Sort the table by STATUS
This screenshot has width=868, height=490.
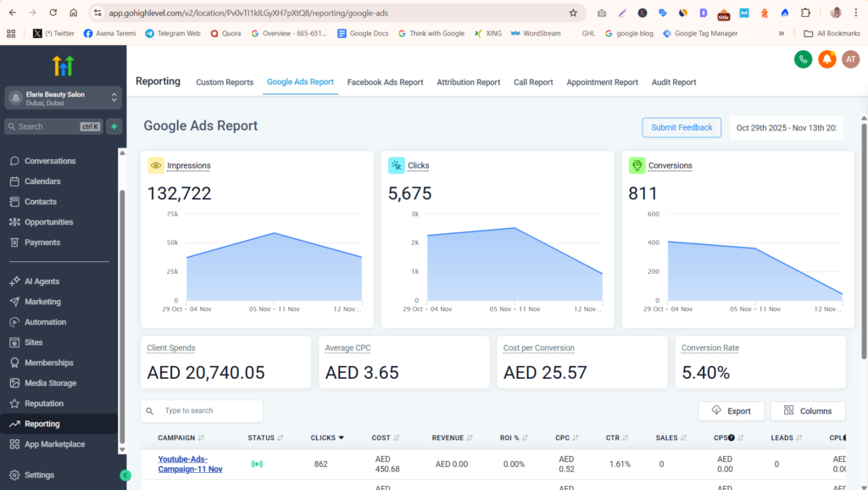coord(265,438)
